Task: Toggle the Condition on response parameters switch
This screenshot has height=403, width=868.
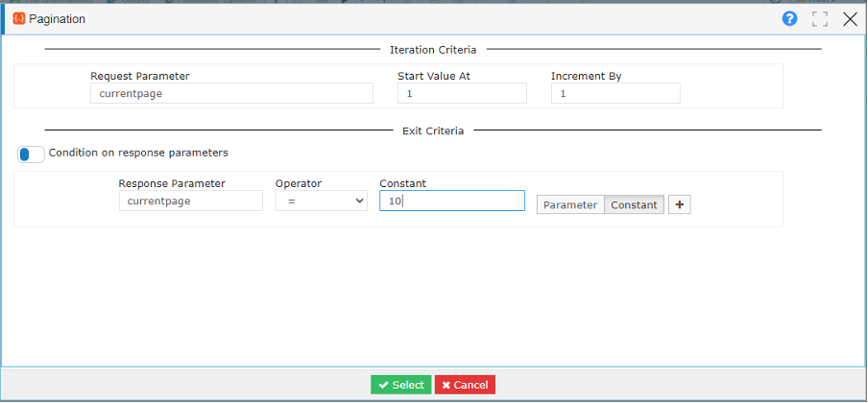Action: [31, 154]
